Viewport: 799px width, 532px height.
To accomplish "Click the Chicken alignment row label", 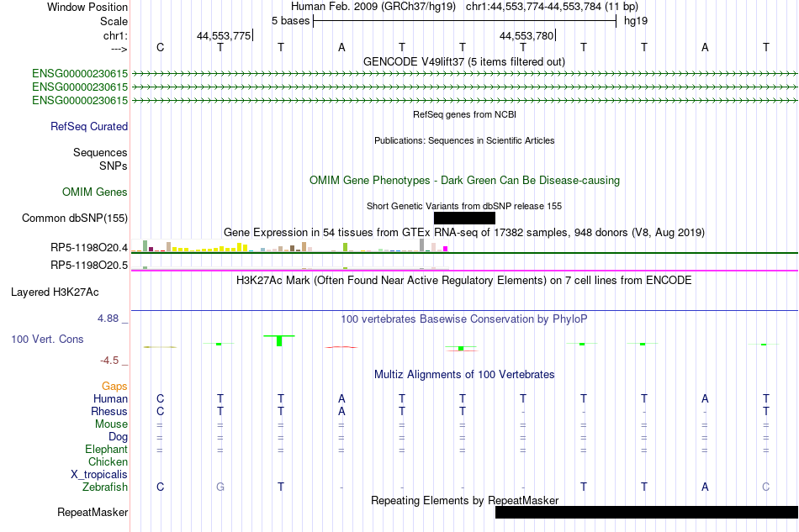I will click(108, 461).
